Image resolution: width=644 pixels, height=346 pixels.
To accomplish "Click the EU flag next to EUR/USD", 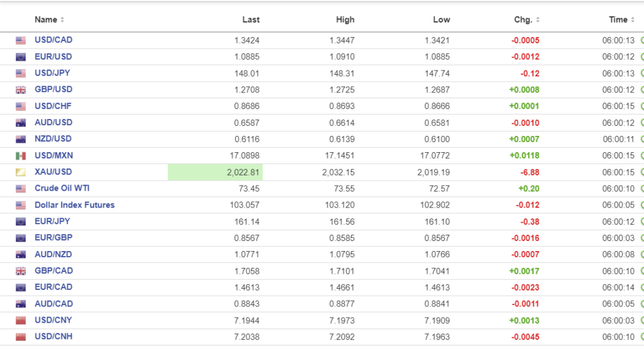I will (x=21, y=57).
